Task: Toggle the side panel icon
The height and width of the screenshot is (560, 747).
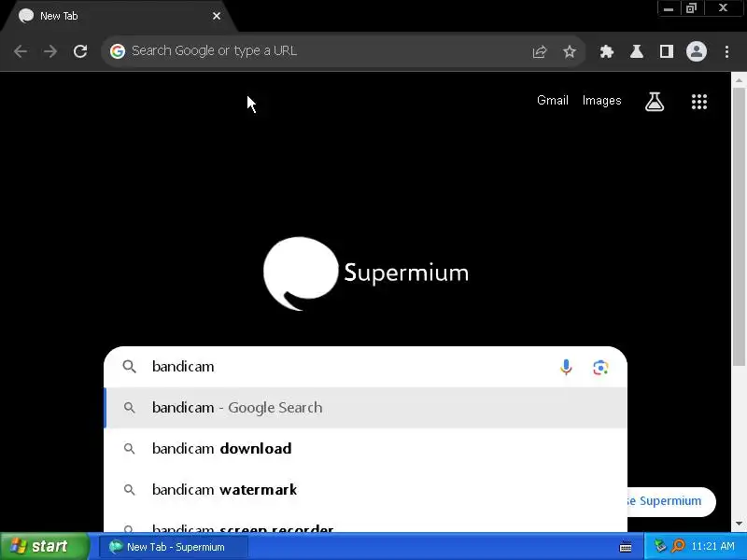Action: pyautogui.click(x=667, y=51)
